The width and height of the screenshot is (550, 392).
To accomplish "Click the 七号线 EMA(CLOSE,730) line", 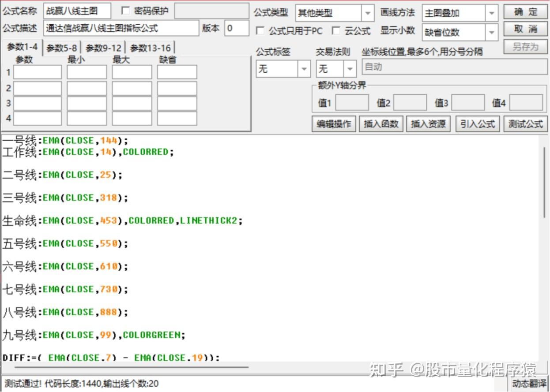I will 65,290.
